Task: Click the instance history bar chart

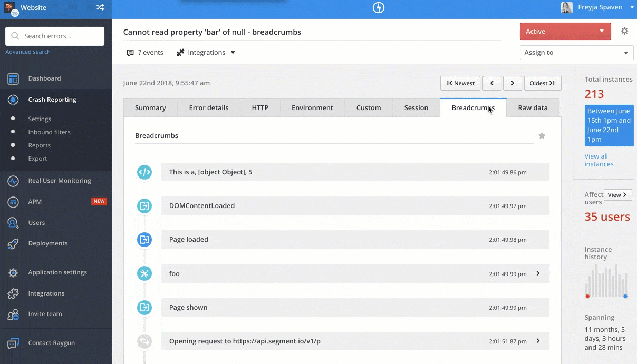Action: (x=606, y=281)
